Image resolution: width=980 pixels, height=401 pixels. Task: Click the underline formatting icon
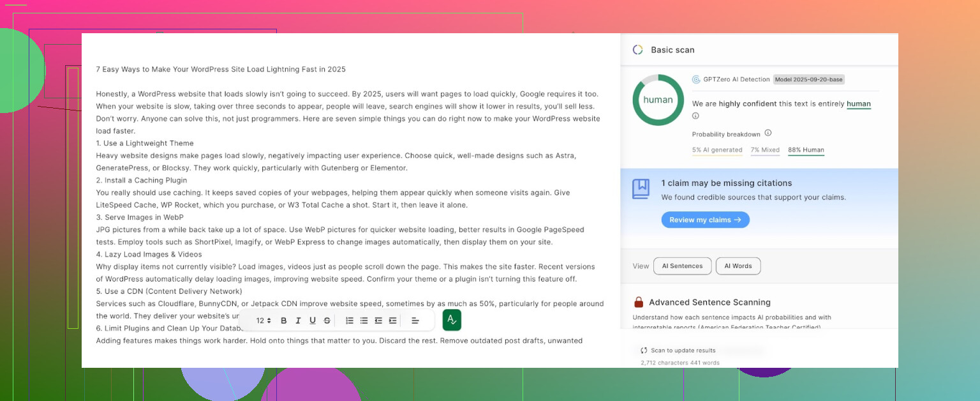(313, 321)
